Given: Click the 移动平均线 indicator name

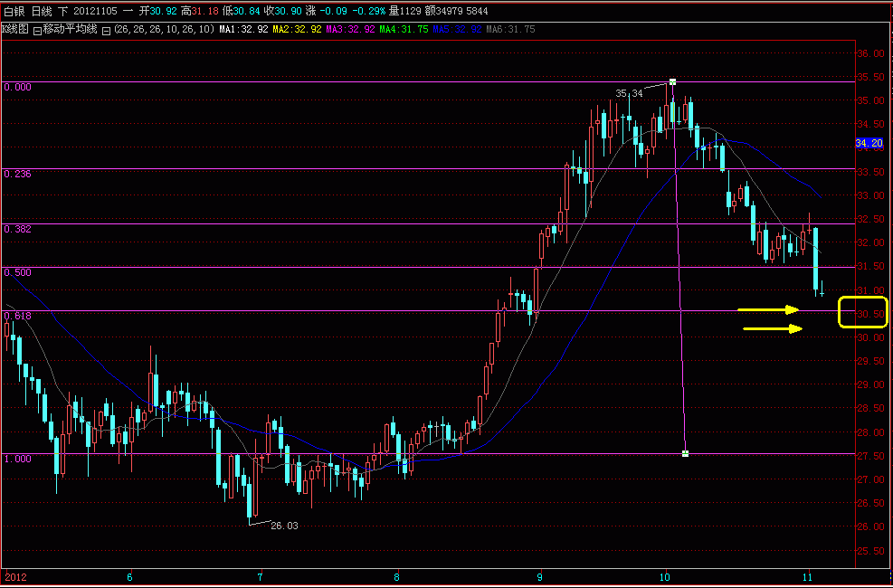Looking at the screenshot, I should (70, 30).
